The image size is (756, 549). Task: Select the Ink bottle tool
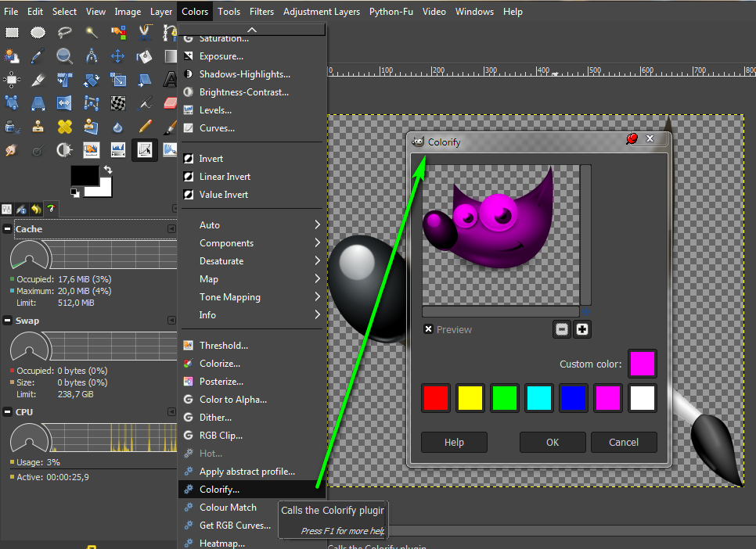[x=12, y=126]
